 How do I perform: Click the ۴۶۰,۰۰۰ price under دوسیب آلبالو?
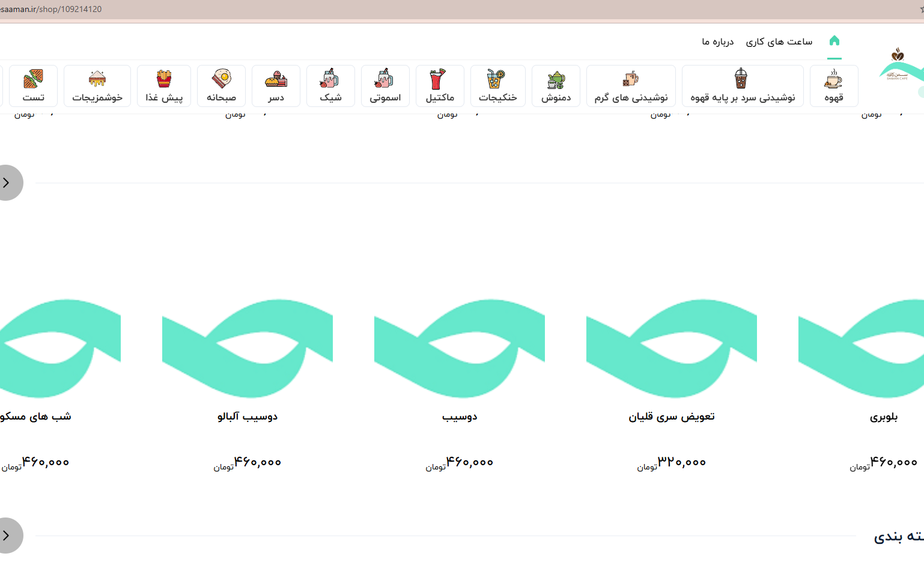tap(258, 462)
